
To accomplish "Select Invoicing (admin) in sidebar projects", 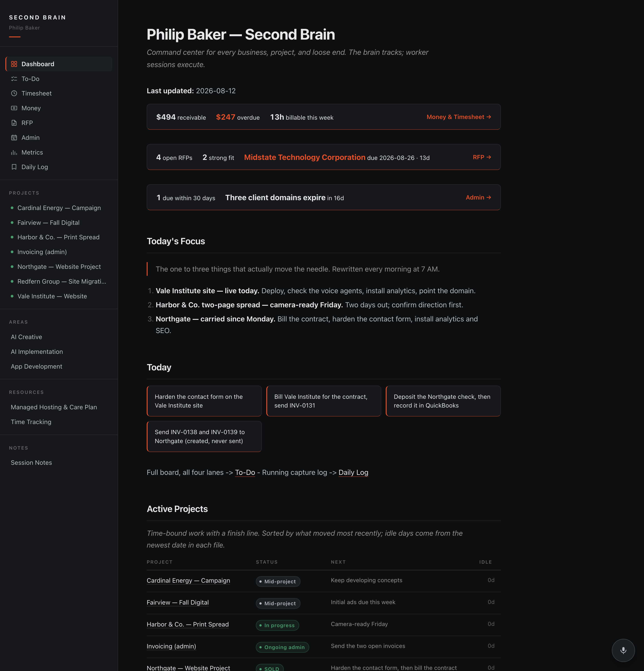I will point(42,252).
